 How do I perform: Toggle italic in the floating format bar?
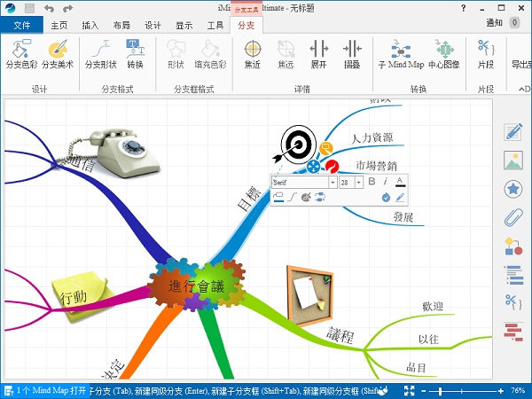[385, 182]
